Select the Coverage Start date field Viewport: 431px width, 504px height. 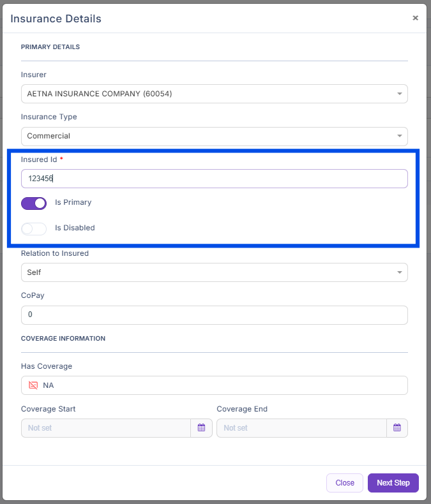105,428
